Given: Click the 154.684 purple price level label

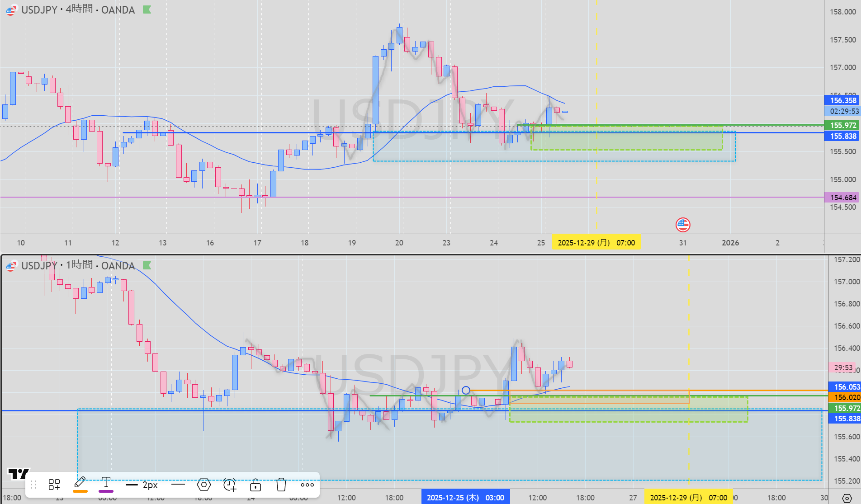Looking at the screenshot, I should pos(843,198).
